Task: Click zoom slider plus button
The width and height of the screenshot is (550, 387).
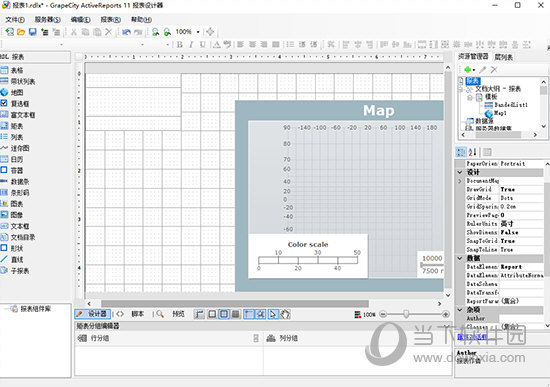Action: pyautogui.click(x=446, y=314)
